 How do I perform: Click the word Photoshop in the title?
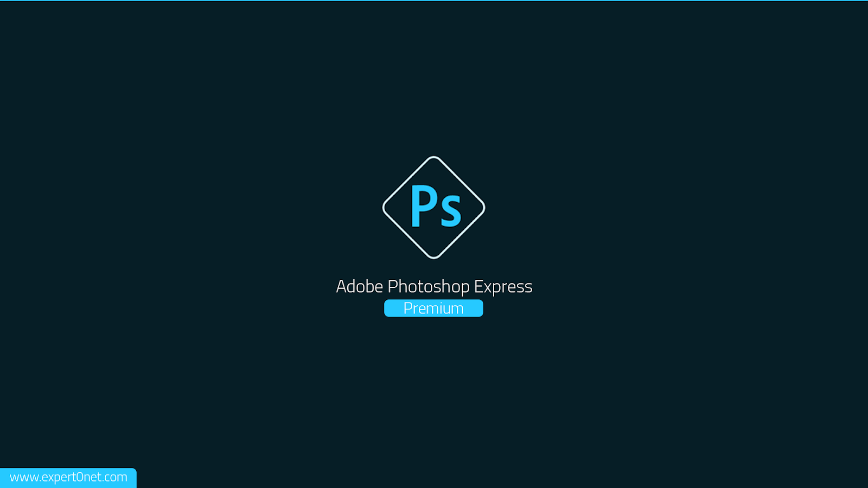tap(429, 287)
